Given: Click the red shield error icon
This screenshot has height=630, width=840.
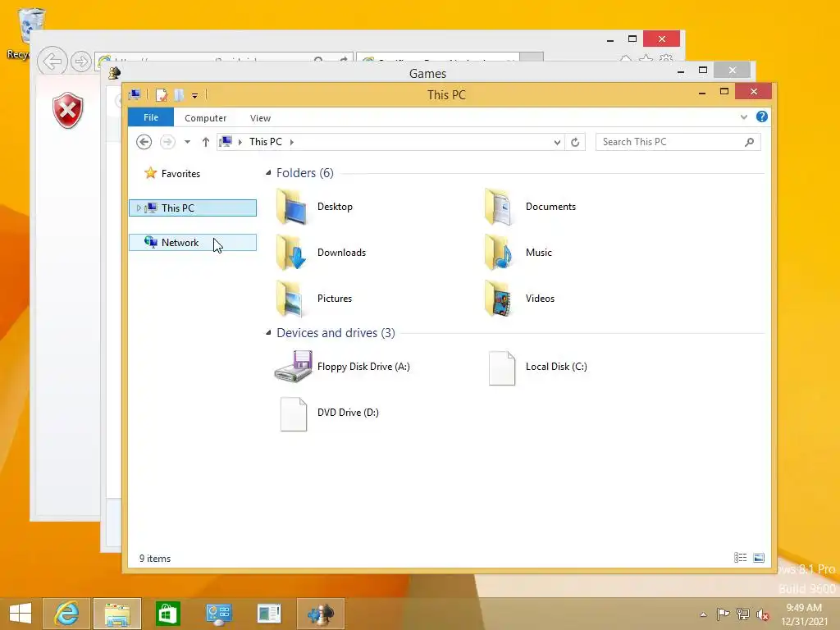Looking at the screenshot, I should (x=68, y=111).
